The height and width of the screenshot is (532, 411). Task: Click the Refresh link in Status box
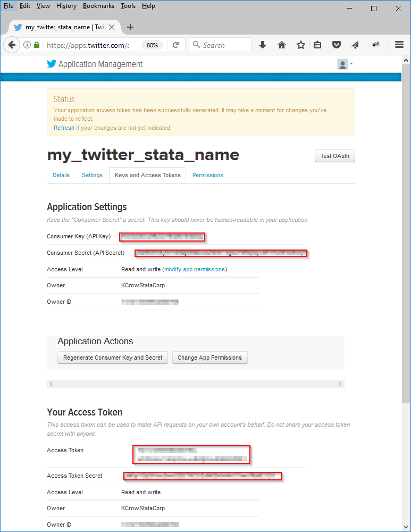pyautogui.click(x=64, y=128)
